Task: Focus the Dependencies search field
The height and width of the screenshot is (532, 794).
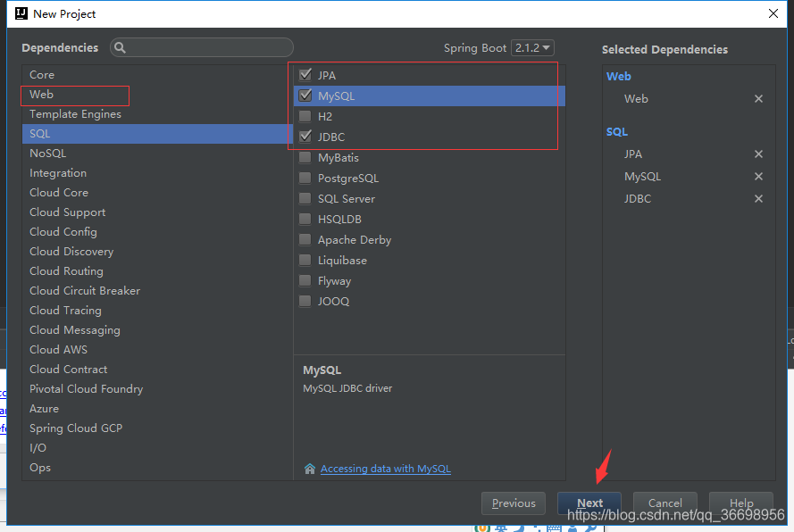Action: (x=202, y=47)
